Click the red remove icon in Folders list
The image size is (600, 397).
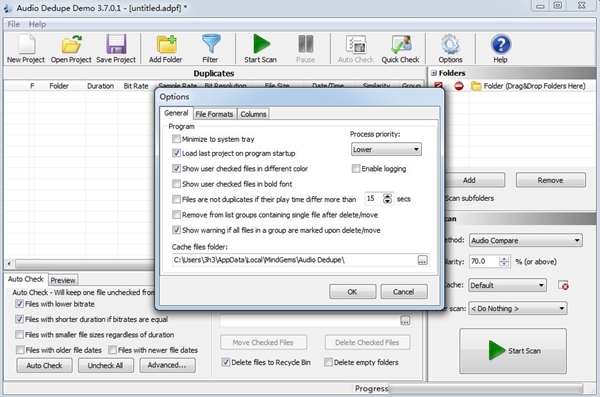pyautogui.click(x=459, y=86)
